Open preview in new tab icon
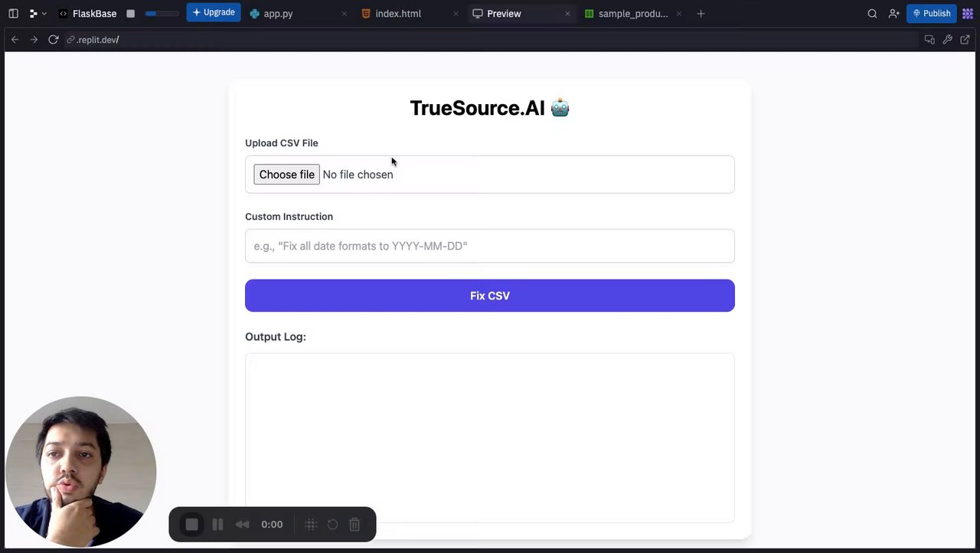980x553 pixels. pos(965,40)
